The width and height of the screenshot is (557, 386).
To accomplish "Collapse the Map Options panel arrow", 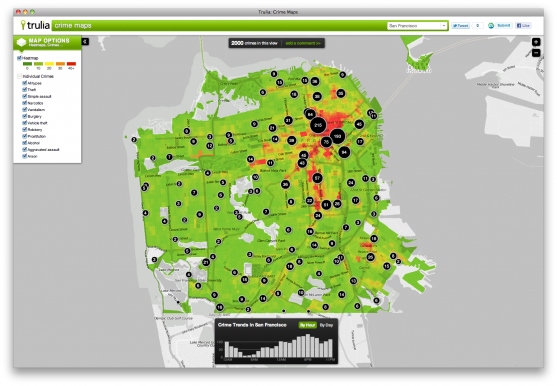I will (85, 42).
